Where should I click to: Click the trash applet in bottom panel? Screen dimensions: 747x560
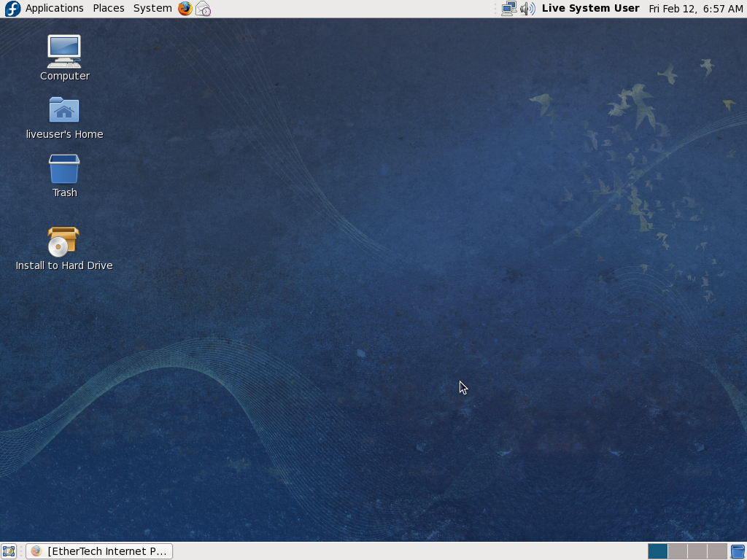[x=738, y=551]
